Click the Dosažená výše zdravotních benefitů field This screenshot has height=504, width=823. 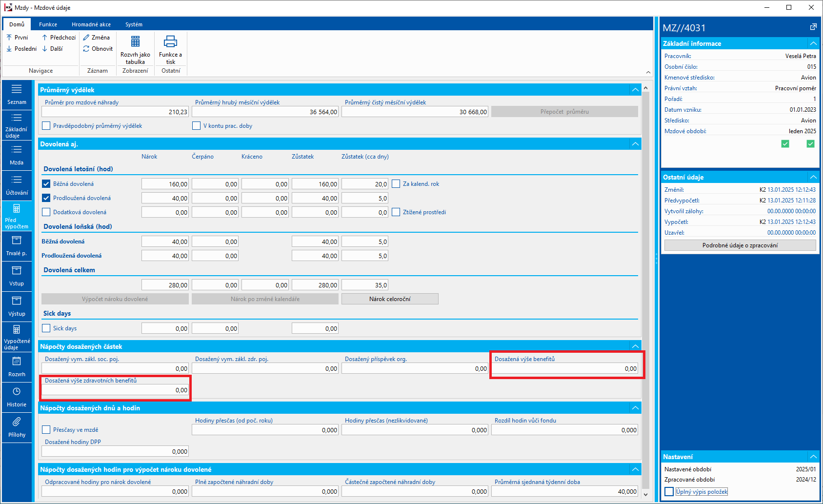point(115,390)
